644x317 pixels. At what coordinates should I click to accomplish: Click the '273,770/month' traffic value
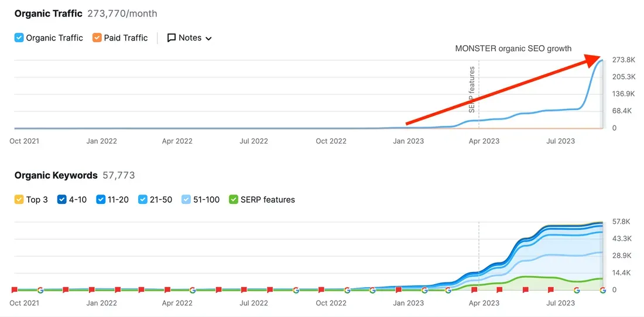pyautogui.click(x=122, y=13)
